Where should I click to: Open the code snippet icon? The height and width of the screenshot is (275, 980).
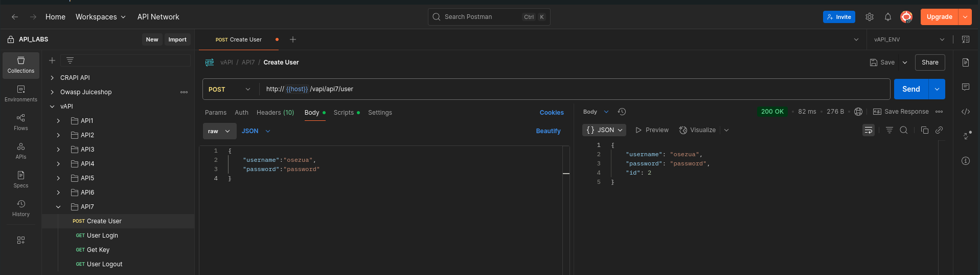click(966, 112)
